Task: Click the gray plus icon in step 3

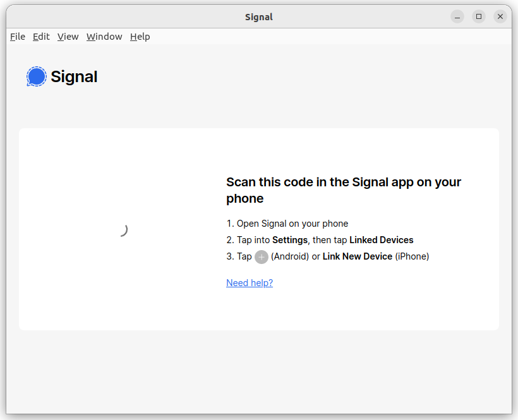Action: [261, 256]
